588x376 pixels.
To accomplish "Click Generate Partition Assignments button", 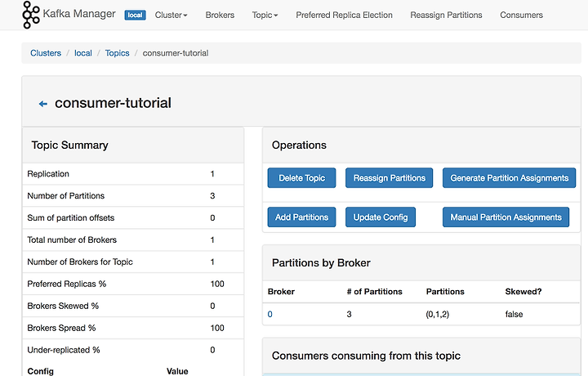I will (x=510, y=178).
